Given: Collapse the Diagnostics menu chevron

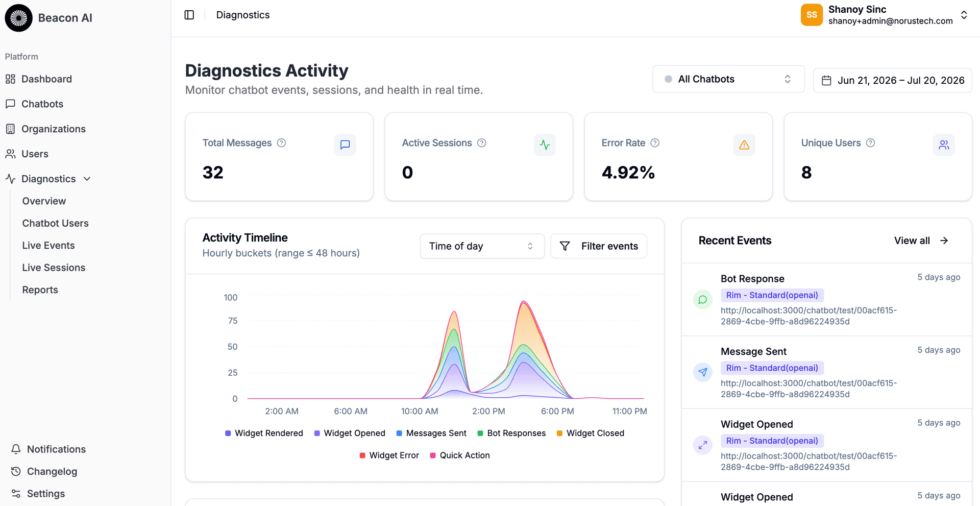Looking at the screenshot, I should 87,179.
